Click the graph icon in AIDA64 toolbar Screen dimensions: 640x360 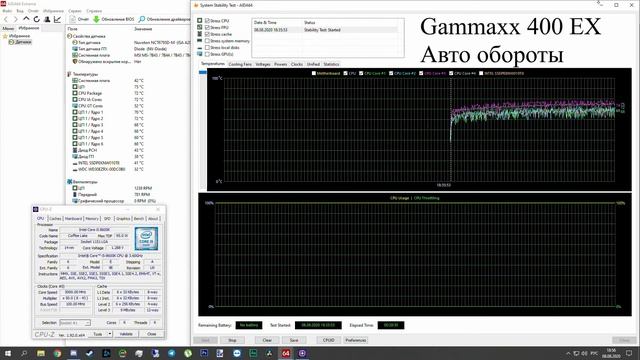pos(57,19)
